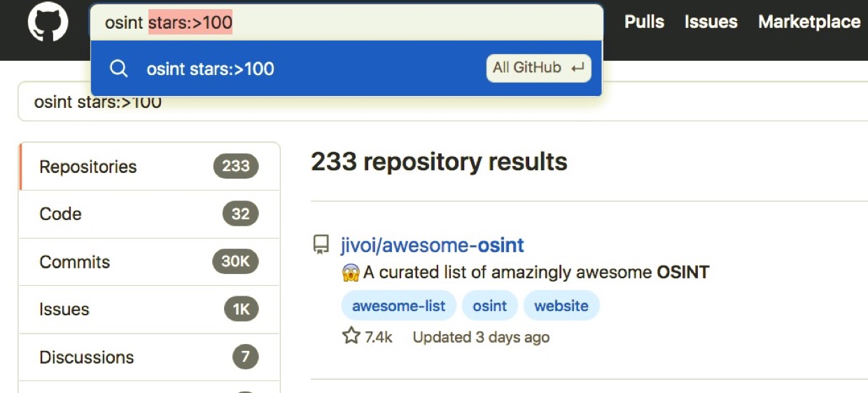Click the 30K count badge on Commits
The height and width of the screenshot is (393, 868).
pos(235,261)
